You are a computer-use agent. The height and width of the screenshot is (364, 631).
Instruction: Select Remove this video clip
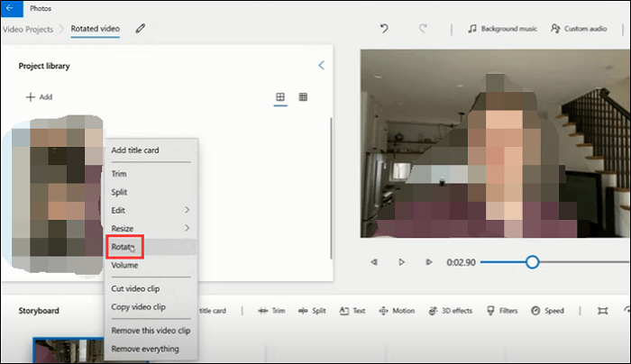coord(151,331)
